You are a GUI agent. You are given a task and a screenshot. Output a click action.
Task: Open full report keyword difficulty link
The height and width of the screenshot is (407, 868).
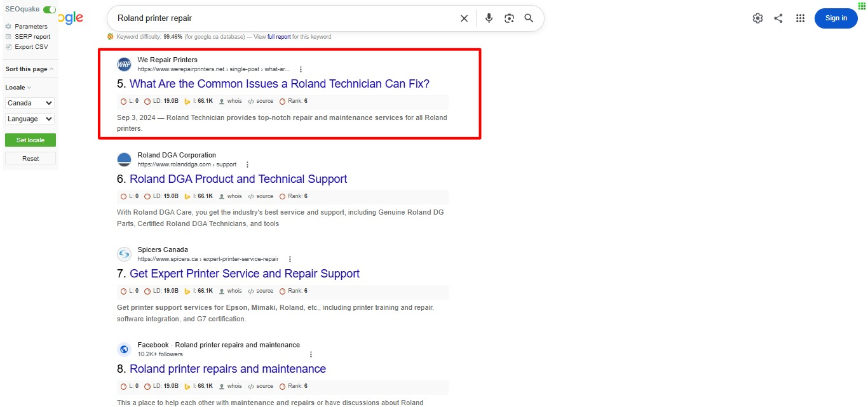click(279, 37)
